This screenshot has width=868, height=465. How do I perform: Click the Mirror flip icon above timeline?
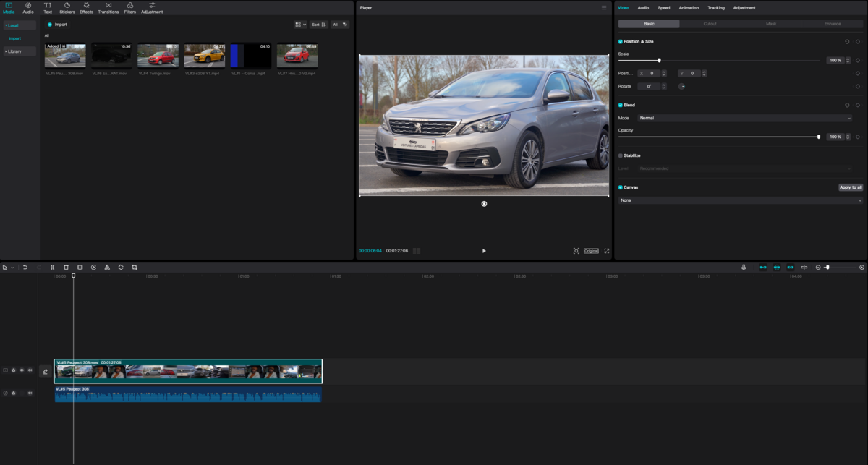tap(107, 268)
